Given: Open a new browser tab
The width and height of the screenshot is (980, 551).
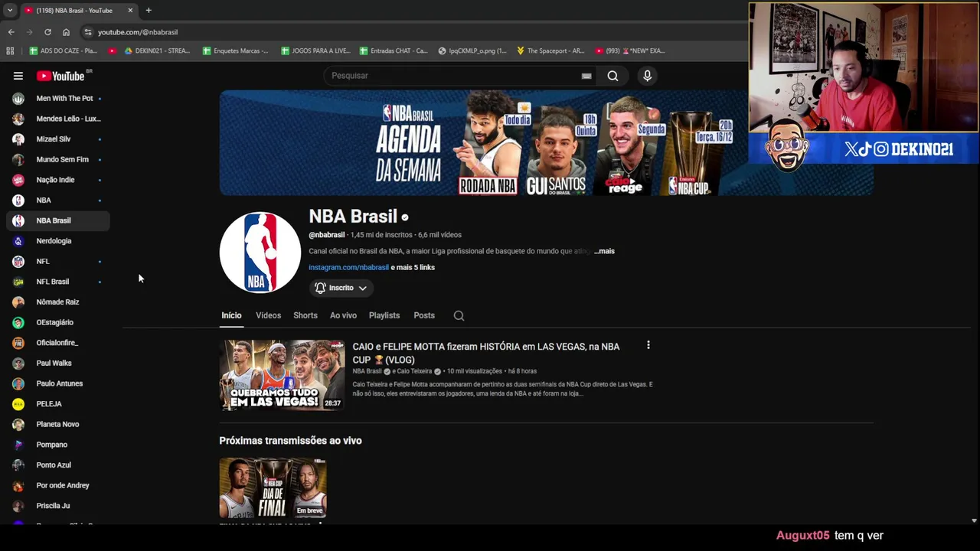Looking at the screenshot, I should click(x=149, y=10).
